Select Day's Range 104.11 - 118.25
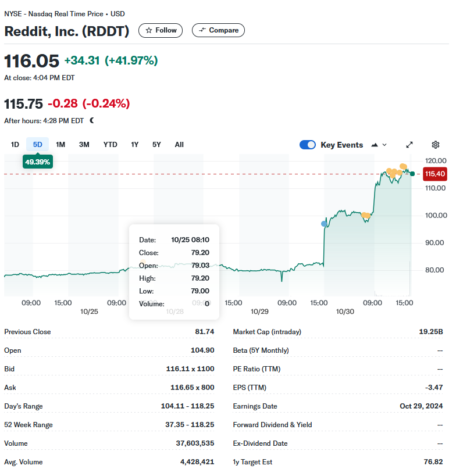The height and width of the screenshot is (476, 456). point(187,406)
